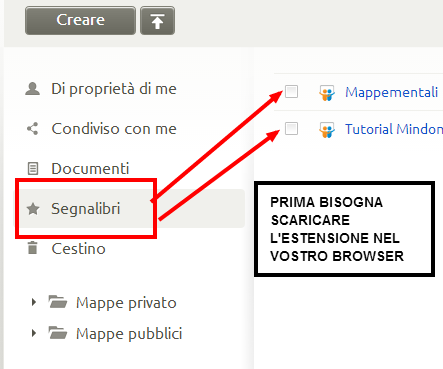
Task: Expand the Mappe pubblici folder arrow
Action: point(33,333)
